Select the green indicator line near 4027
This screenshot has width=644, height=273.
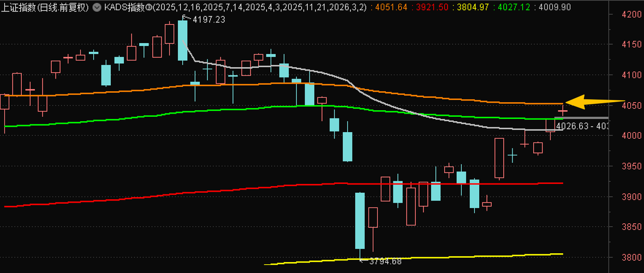(x=283, y=106)
